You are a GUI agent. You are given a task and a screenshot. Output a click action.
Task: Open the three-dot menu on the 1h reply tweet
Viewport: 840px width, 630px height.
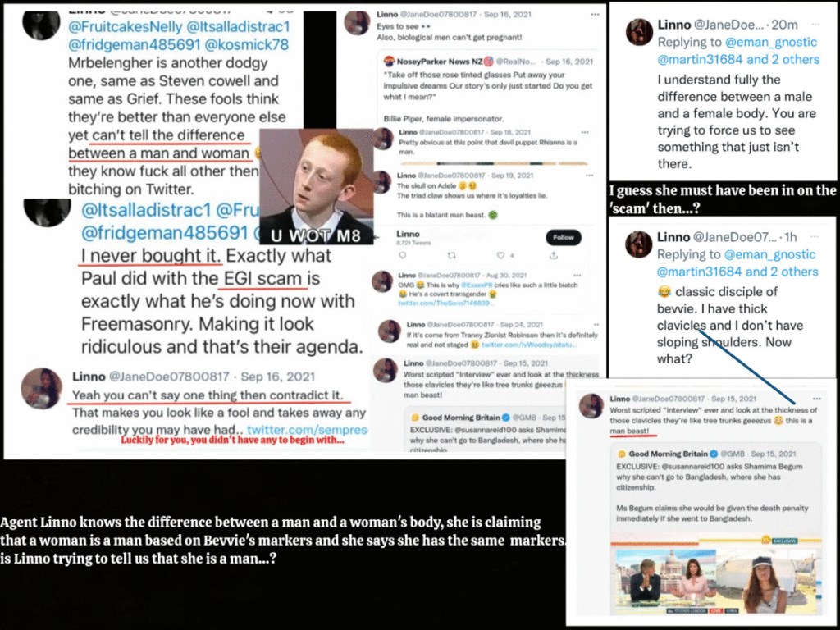pos(815,236)
